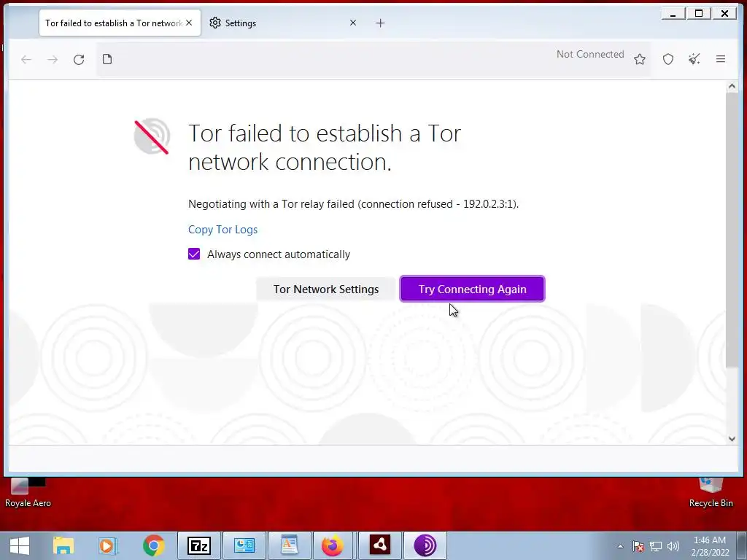Maximize the Tor Browser window
The image size is (747, 560).
click(x=699, y=14)
